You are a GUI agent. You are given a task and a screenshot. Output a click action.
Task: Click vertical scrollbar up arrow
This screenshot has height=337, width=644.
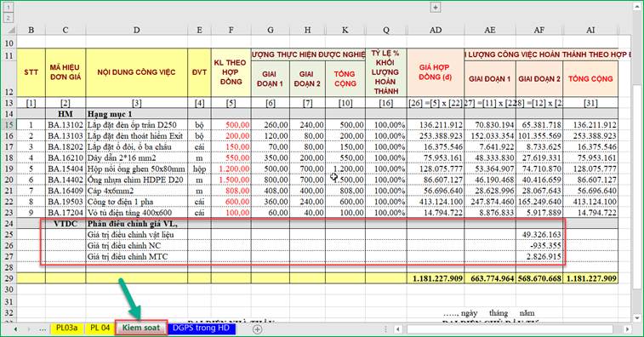[x=637, y=6]
